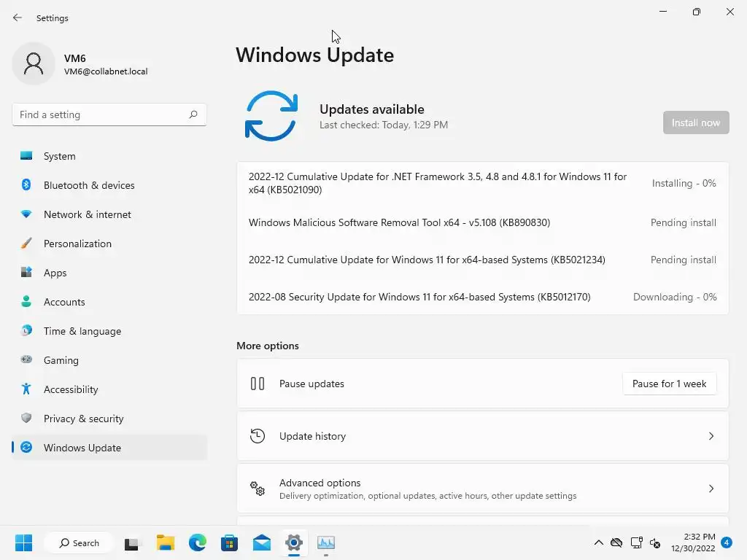The height and width of the screenshot is (560, 747).
Task: Click the Apps icon in sidebar
Action: (26, 273)
